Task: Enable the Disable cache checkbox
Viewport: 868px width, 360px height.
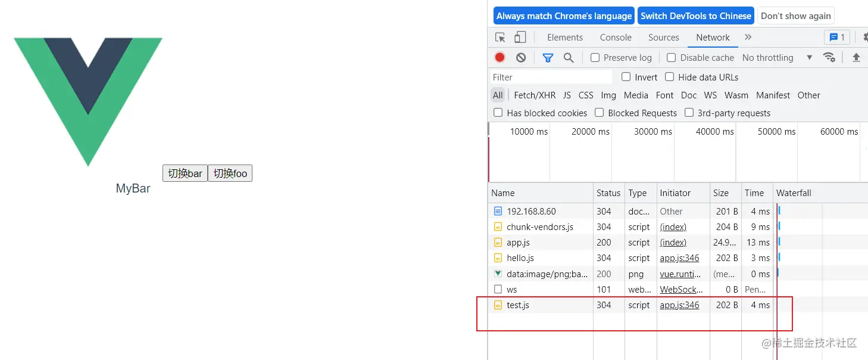Action: point(671,57)
